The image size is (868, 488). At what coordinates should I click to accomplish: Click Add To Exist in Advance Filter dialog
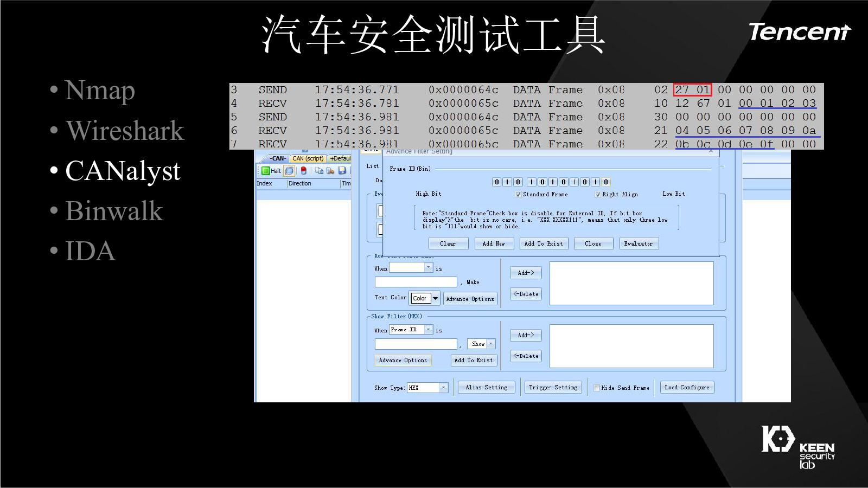544,243
